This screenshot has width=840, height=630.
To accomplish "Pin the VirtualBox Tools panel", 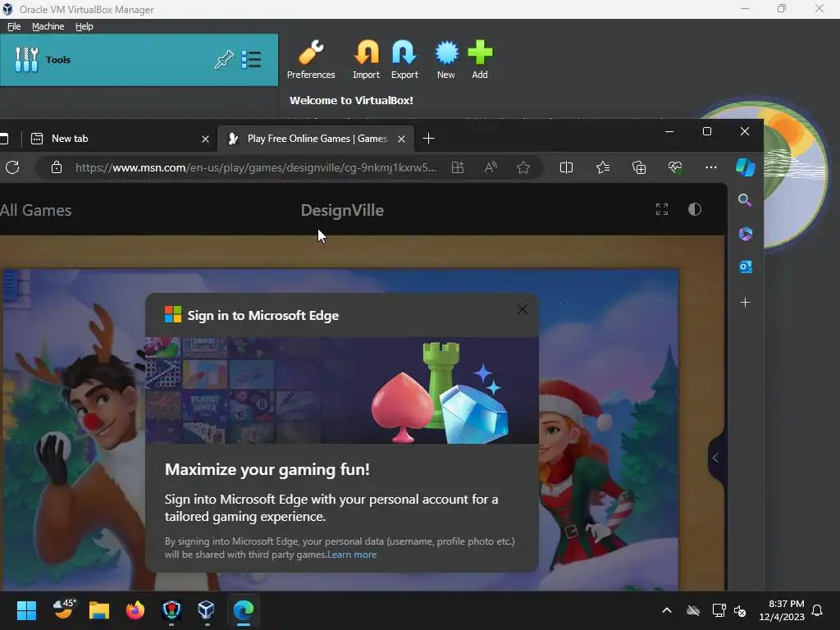I will coord(224,59).
